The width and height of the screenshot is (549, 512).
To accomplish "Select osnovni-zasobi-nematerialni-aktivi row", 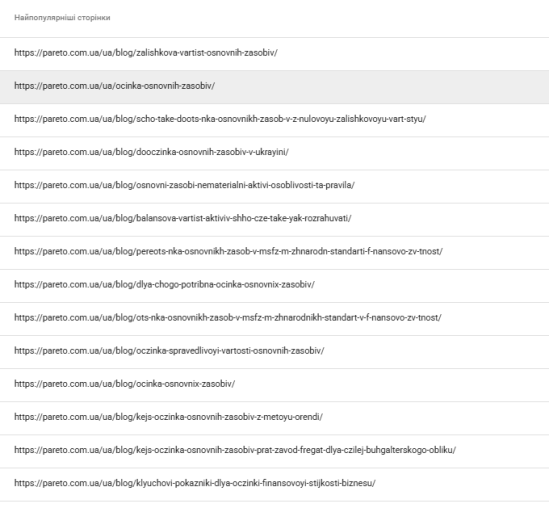I will pyautogui.click(x=274, y=186).
